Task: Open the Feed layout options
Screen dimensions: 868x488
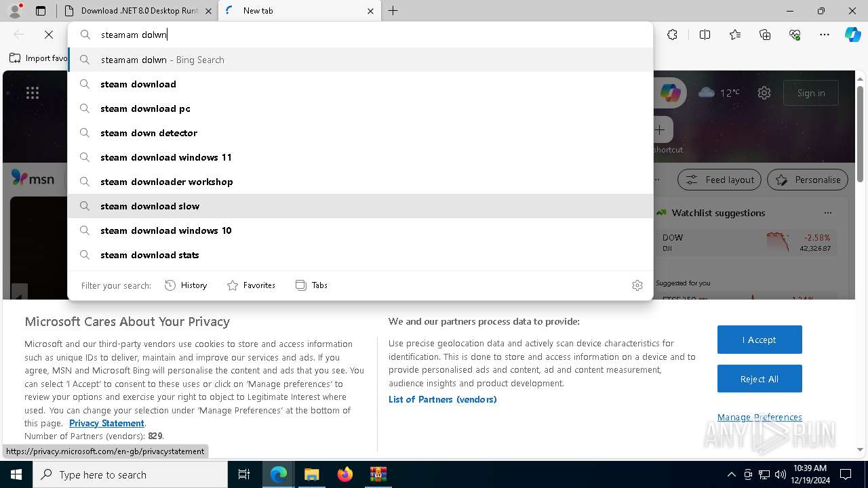Action: point(720,180)
